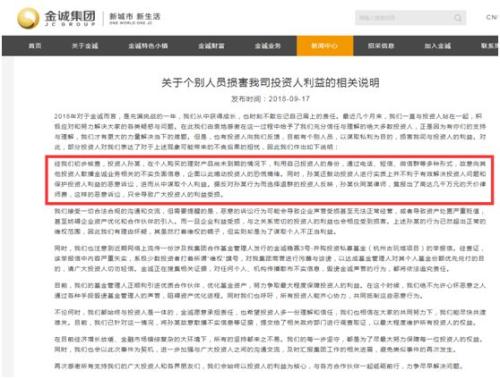Screen dimensions: 500x379
Task: Open the 金诚财富 menu item
Action: [211, 46]
